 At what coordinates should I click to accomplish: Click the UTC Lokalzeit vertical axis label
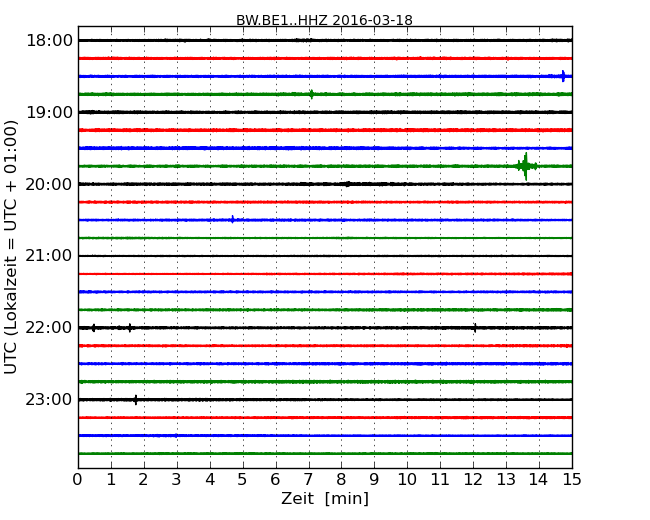[x=11, y=247]
